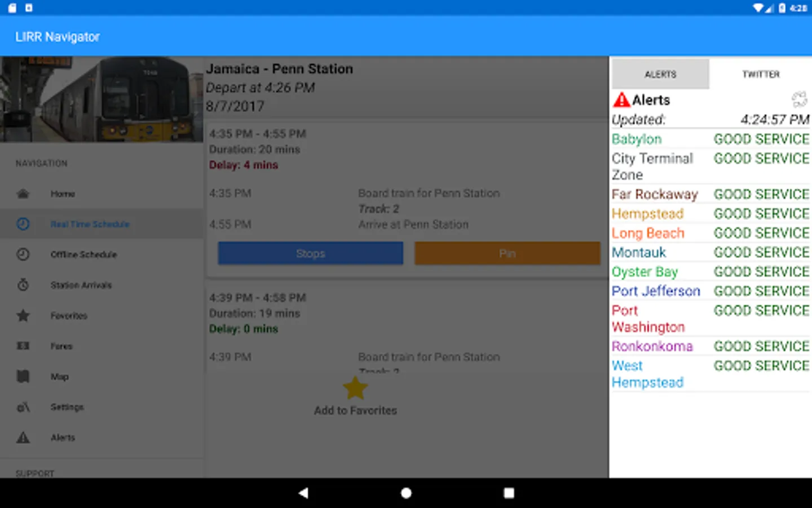Select the Port Washington alert row
This screenshot has width=812, height=508.
(710, 319)
